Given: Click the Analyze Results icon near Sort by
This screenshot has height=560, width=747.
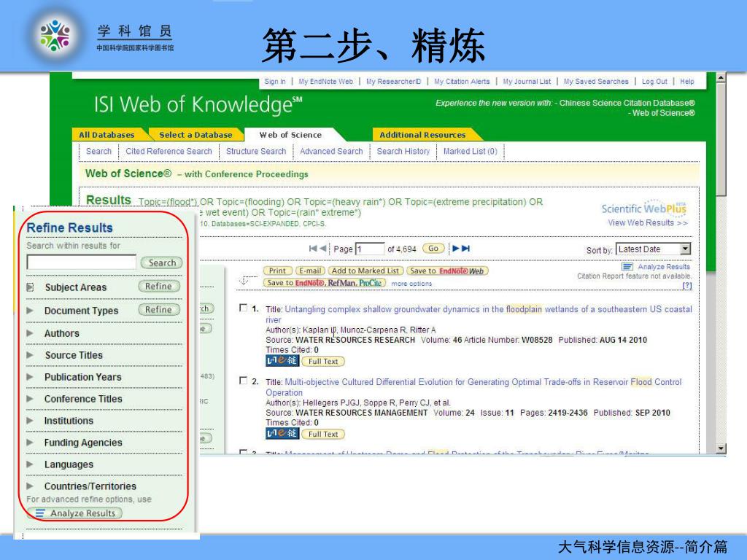Looking at the screenshot, I should coord(627,267).
